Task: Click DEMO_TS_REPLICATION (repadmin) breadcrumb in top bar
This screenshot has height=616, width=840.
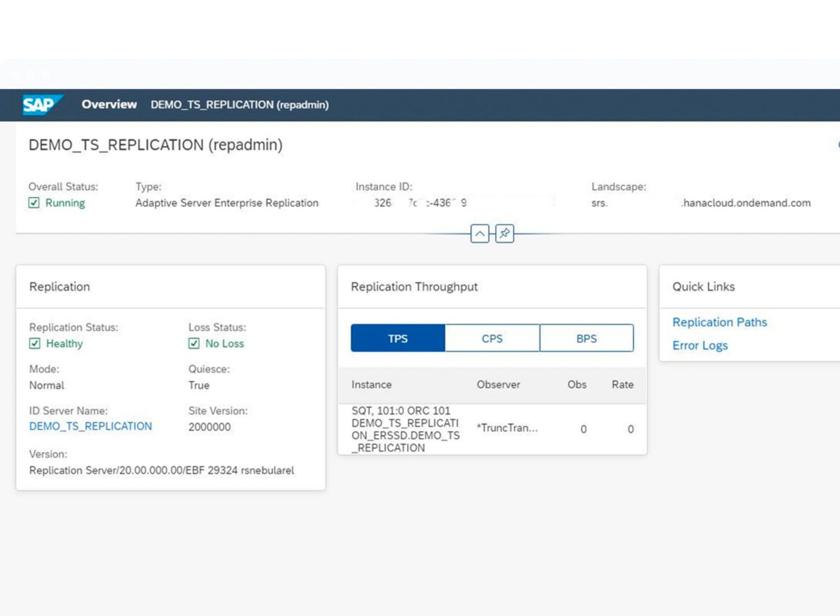Action: pyautogui.click(x=240, y=105)
